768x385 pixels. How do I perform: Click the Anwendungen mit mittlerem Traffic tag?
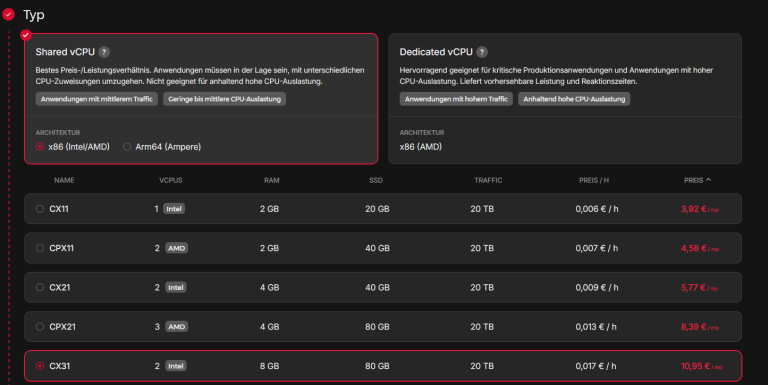(96, 99)
